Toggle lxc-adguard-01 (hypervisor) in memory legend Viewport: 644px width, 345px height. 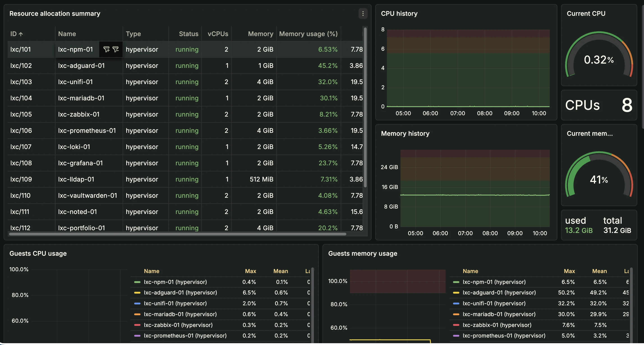pyautogui.click(x=499, y=293)
